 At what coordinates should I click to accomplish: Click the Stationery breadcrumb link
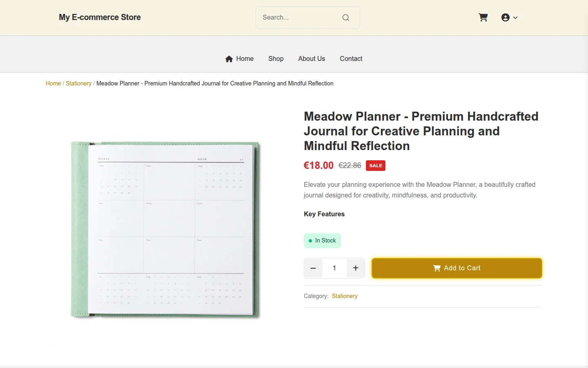pos(78,83)
